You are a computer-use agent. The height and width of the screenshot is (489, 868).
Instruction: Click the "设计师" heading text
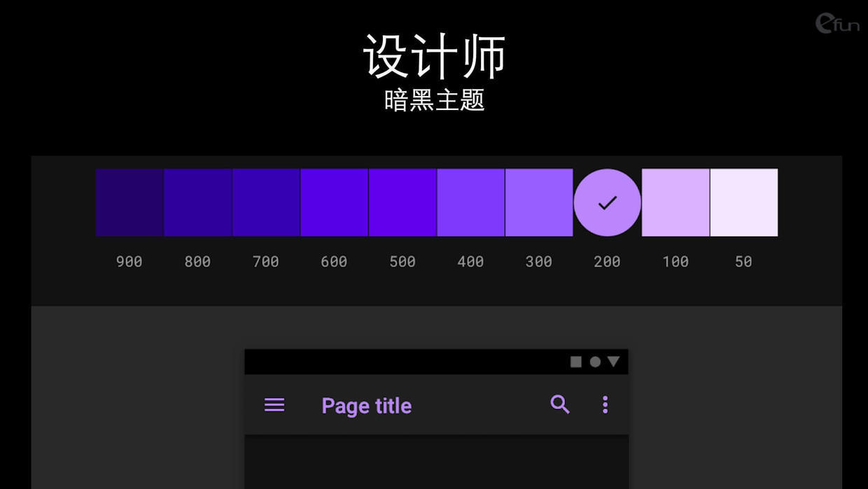click(x=434, y=56)
